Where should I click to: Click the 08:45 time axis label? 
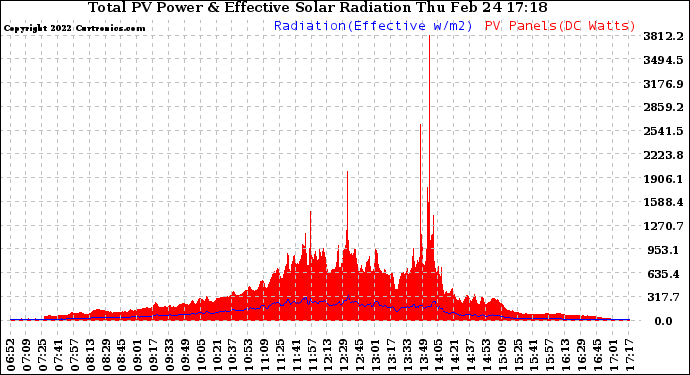click(122, 355)
